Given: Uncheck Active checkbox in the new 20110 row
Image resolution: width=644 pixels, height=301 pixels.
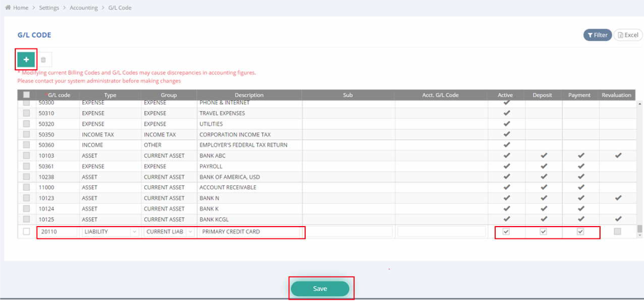Looking at the screenshot, I should click(x=506, y=232).
